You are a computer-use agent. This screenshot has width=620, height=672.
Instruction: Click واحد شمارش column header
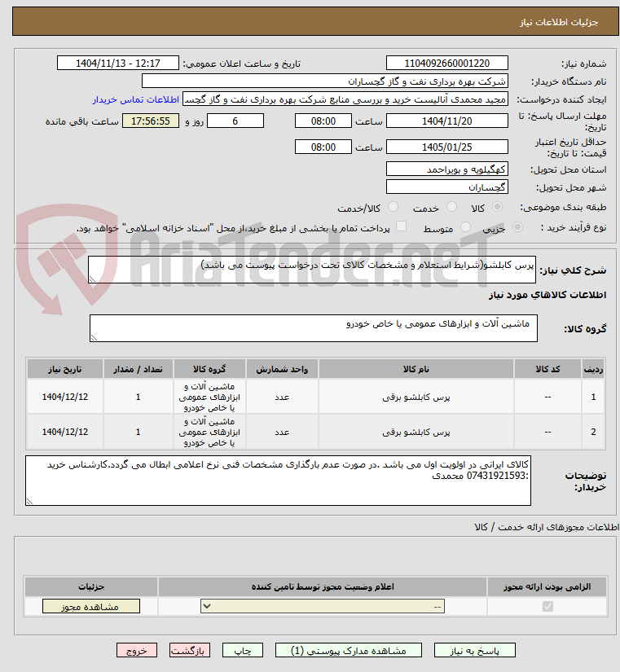click(282, 369)
